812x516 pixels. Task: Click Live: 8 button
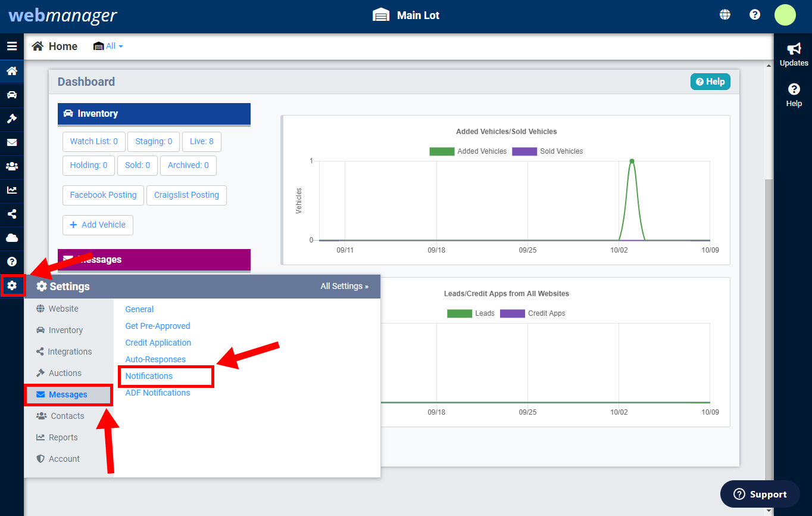tap(202, 142)
